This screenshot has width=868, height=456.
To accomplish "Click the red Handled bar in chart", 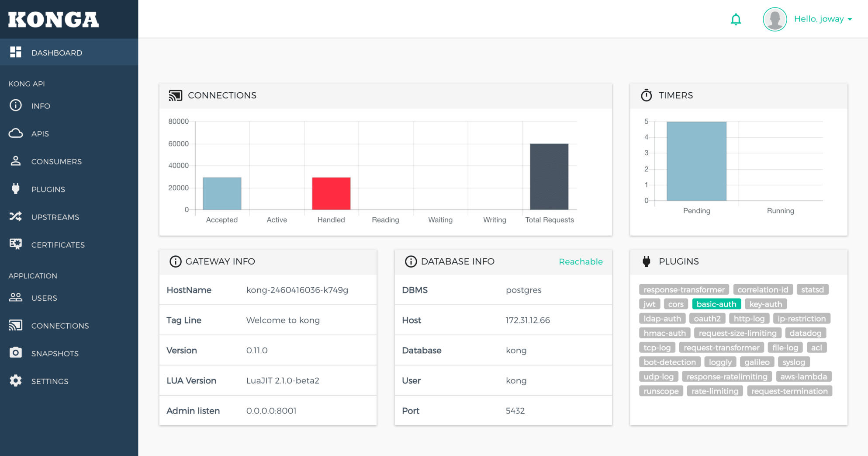I will [x=331, y=193].
